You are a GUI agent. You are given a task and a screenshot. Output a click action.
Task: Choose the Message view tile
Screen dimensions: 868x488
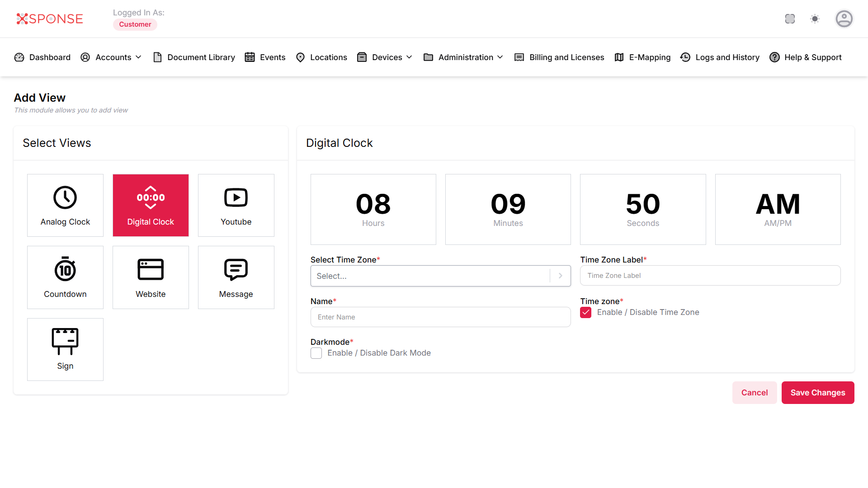click(x=236, y=277)
